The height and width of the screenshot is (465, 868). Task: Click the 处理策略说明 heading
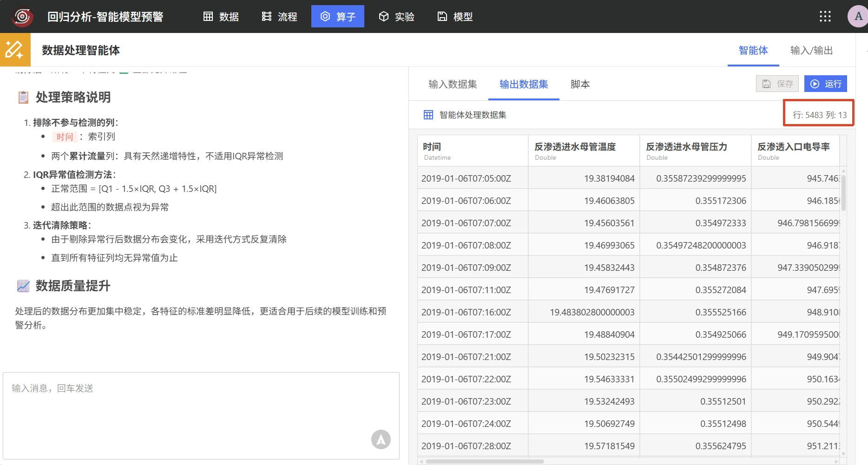[x=73, y=97]
